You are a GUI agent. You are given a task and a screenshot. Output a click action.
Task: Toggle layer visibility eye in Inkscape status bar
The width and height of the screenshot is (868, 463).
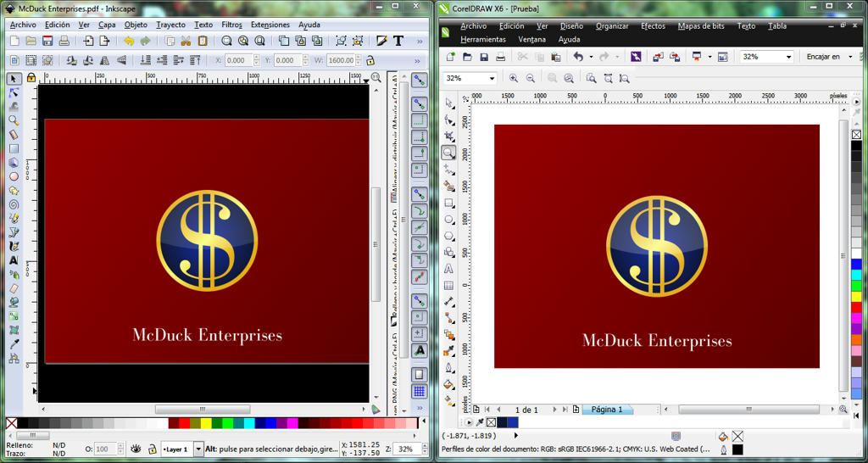click(136, 449)
